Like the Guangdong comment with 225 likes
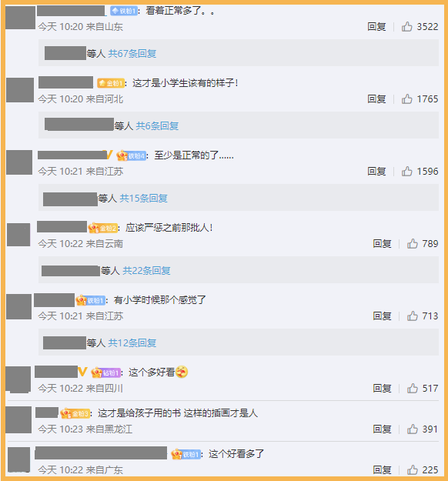Screen dimensions: 448x481 click(x=413, y=469)
